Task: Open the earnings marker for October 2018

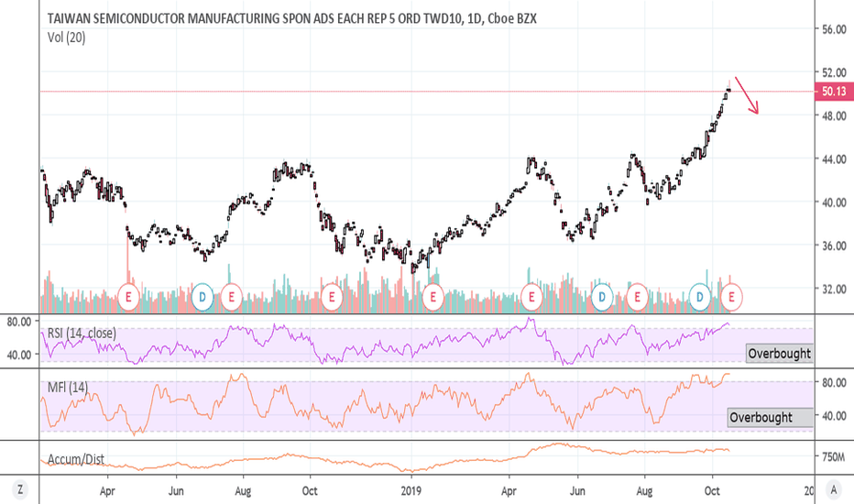Action: [331, 297]
